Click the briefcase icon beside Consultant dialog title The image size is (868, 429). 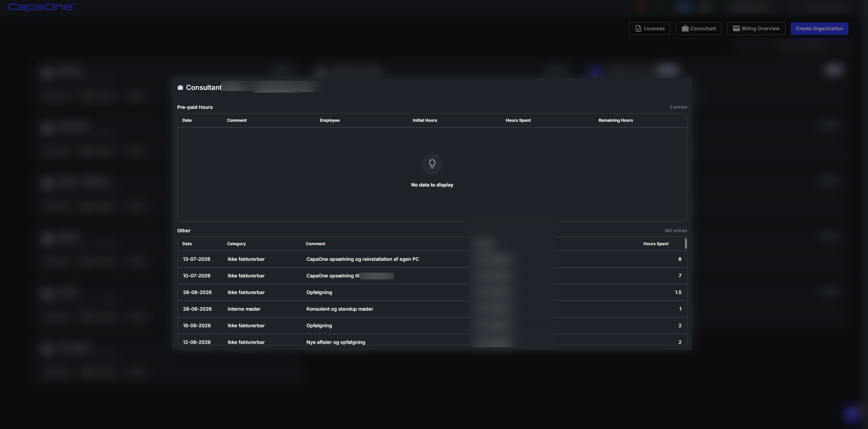tap(180, 87)
